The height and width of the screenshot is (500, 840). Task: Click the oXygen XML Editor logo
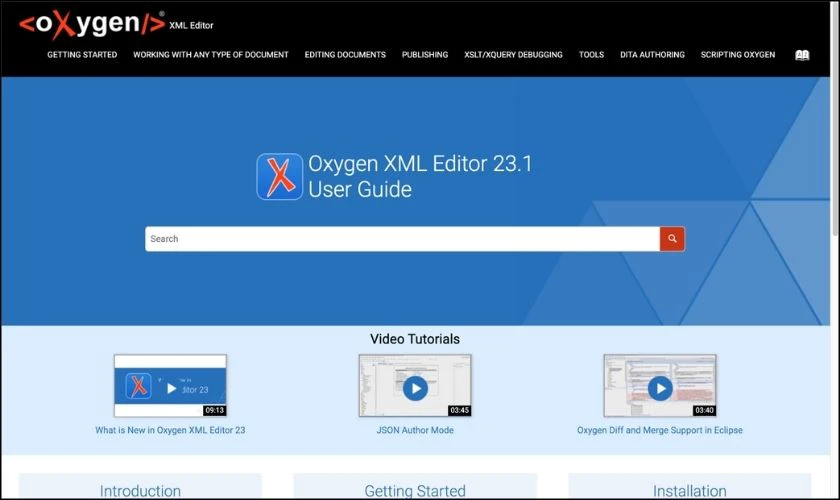[116, 24]
